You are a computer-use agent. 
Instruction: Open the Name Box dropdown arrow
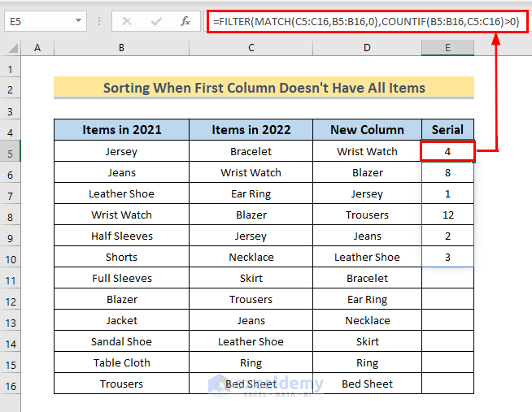pos(78,20)
